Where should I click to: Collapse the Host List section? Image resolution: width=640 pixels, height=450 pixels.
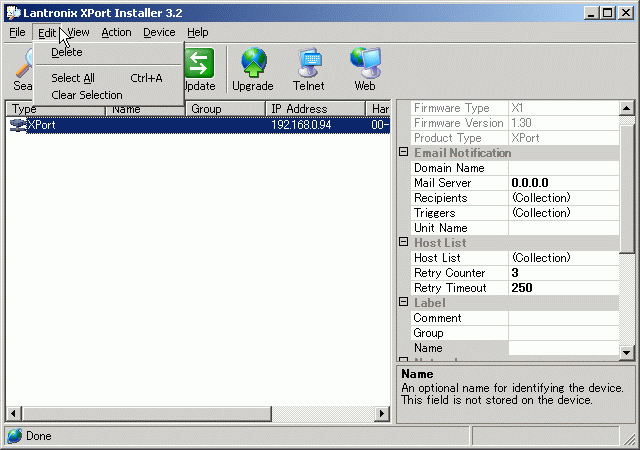click(x=403, y=242)
